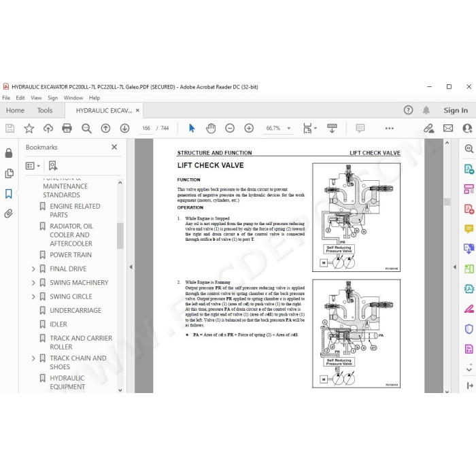Close the HYDRAULIC EXCAV... document tab

point(137,110)
